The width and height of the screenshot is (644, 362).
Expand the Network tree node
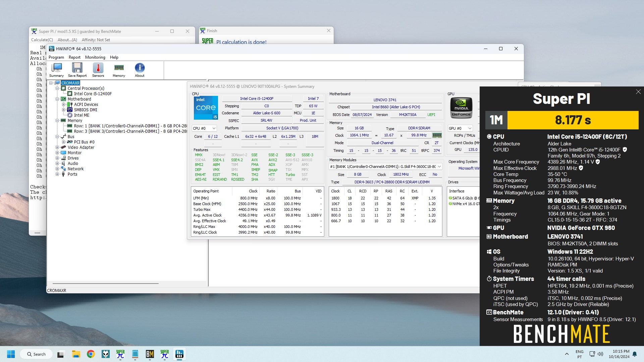pyautogui.click(x=57, y=169)
